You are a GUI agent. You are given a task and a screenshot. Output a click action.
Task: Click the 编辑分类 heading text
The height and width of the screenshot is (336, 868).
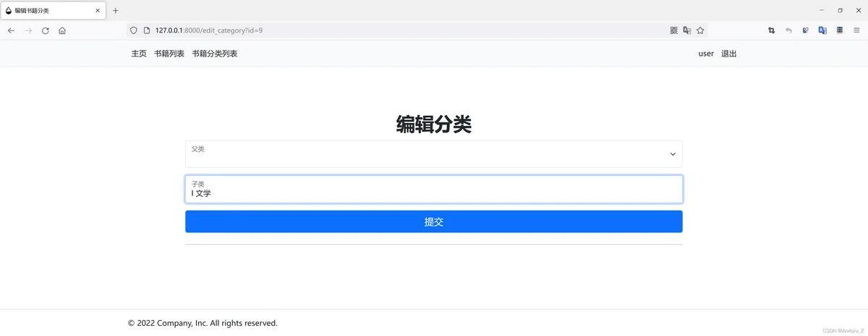[x=434, y=125]
